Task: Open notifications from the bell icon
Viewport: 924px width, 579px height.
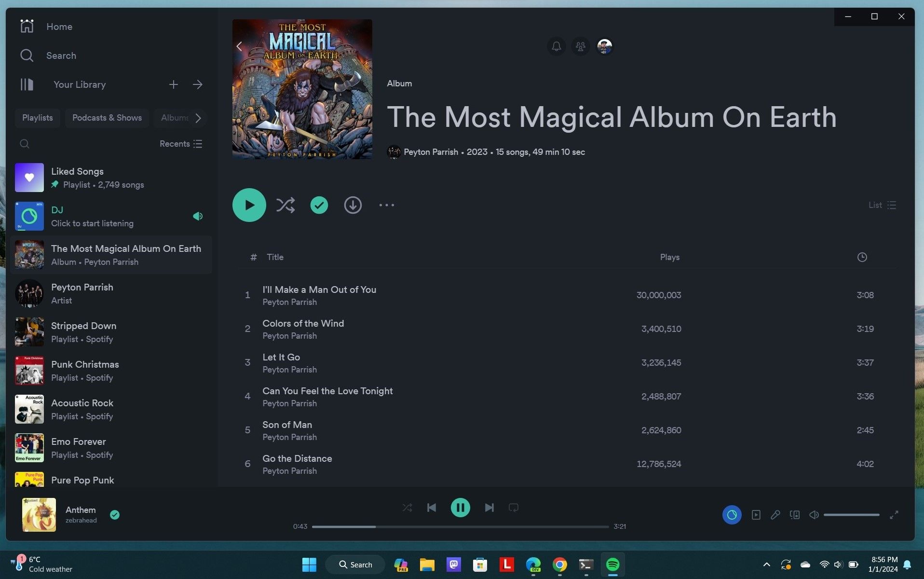Action: coord(556,46)
